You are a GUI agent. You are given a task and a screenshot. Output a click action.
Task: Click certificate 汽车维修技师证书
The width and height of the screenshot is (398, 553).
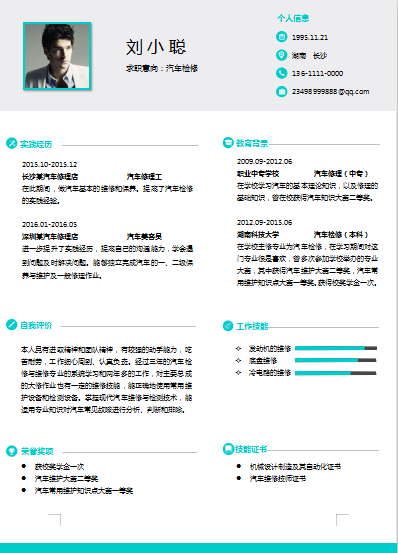click(278, 479)
